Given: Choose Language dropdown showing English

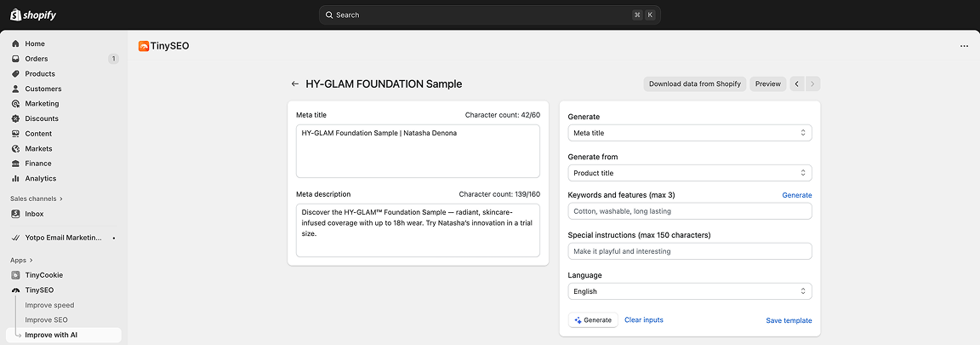Looking at the screenshot, I should 689,291.
